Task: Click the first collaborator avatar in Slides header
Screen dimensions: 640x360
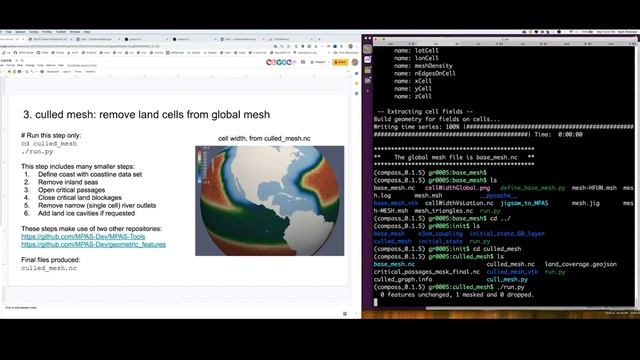Action: (268, 62)
